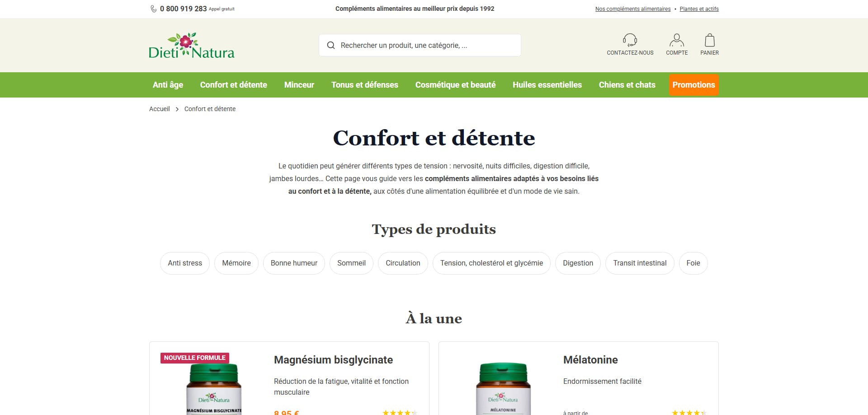The width and height of the screenshot is (868, 415).
Task: Select the Mémoire product type
Action: [236, 263]
